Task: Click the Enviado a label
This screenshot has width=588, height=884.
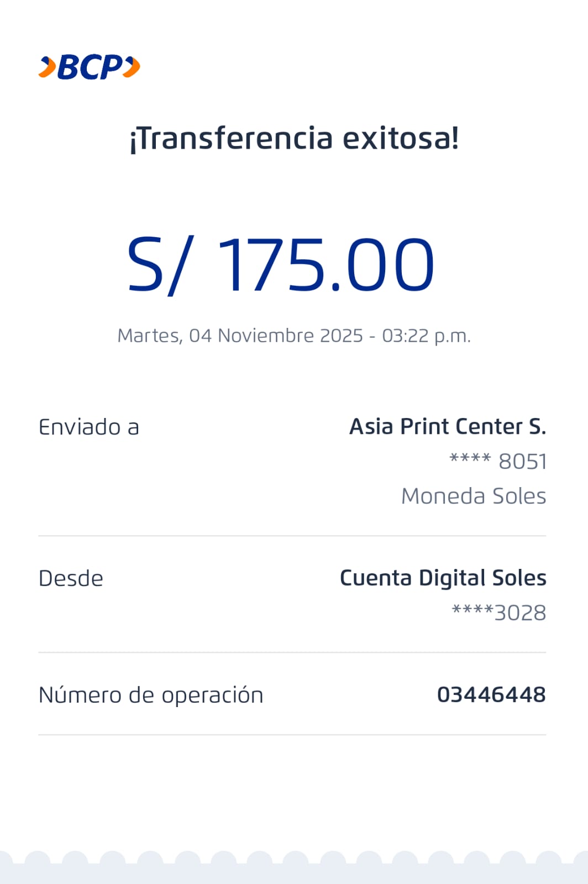Action: click(89, 427)
